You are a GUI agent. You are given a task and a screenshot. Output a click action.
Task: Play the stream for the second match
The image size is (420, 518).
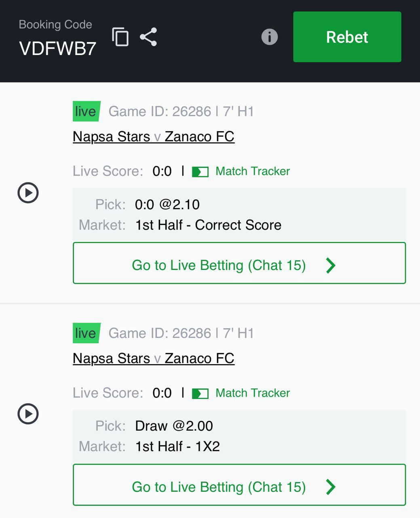[x=28, y=414]
